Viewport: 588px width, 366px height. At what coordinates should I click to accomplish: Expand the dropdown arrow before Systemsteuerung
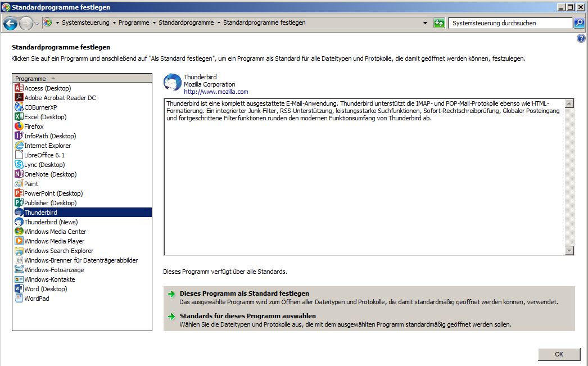57,23
